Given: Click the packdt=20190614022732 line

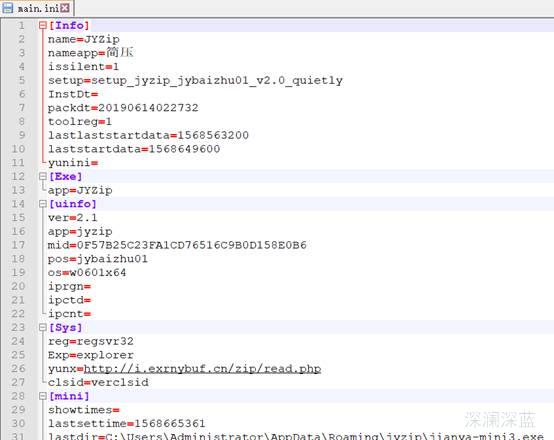Looking at the screenshot, I should 123,108.
